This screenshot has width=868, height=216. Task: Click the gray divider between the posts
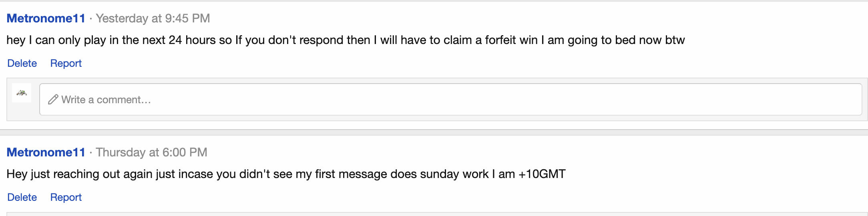point(434,132)
